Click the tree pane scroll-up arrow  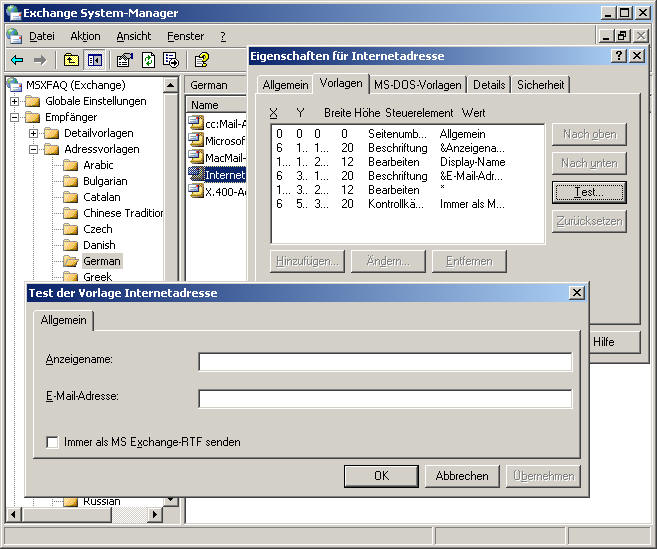coord(171,85)
